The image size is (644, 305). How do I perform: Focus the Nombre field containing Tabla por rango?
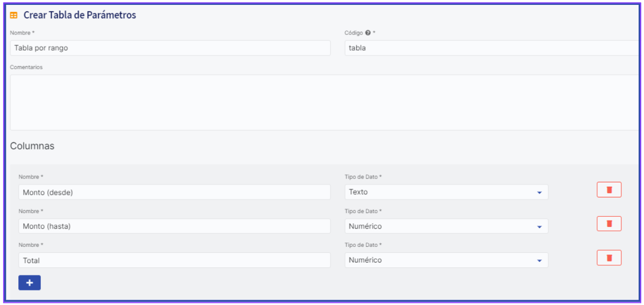(x=170, y=48)
